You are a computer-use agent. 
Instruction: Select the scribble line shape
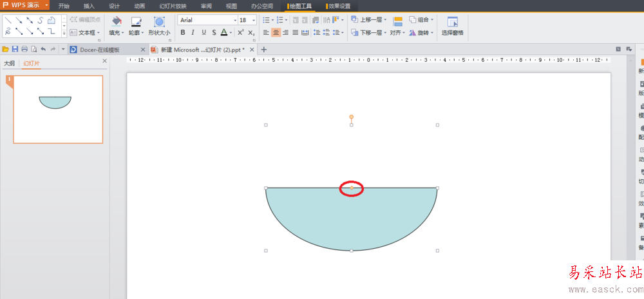[8, 31]
